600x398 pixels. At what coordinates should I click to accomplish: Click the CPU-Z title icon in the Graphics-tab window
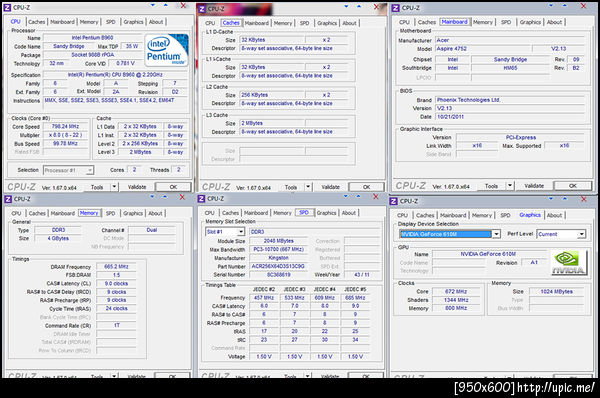394,201
